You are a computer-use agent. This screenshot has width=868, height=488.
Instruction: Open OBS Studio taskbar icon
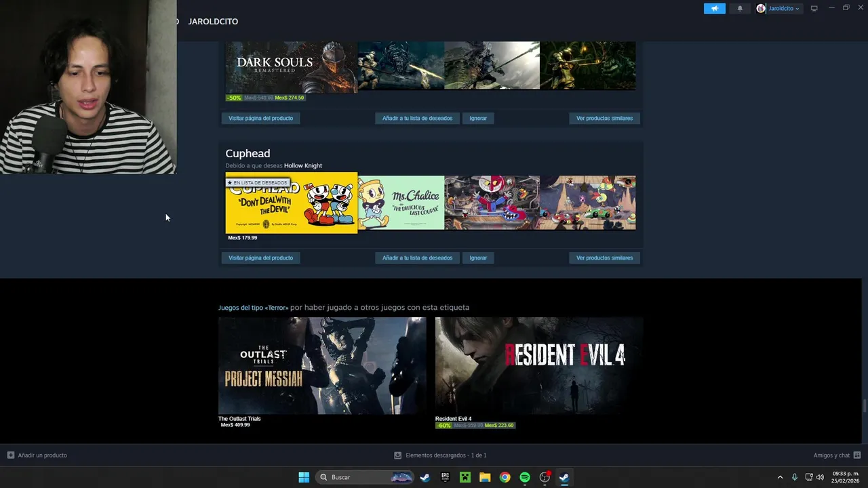click(545, 477)
